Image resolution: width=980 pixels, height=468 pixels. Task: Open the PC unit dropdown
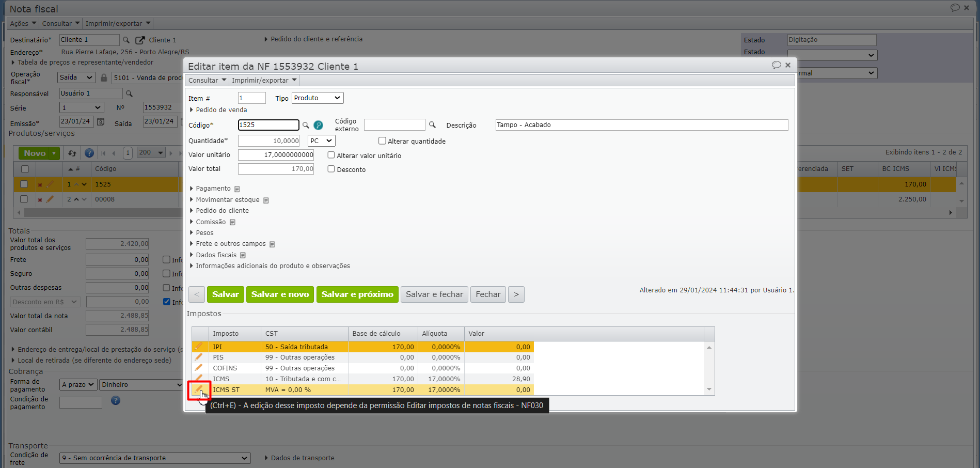click(x=322, y=141)
